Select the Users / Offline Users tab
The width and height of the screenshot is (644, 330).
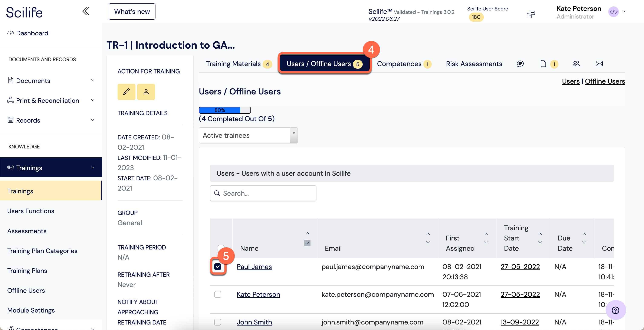[324, 64]
